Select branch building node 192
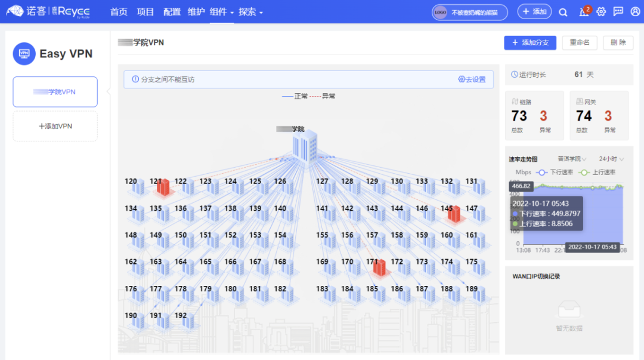Image resolution: width=644 pixels, height=360 pixels. [188, 322]
